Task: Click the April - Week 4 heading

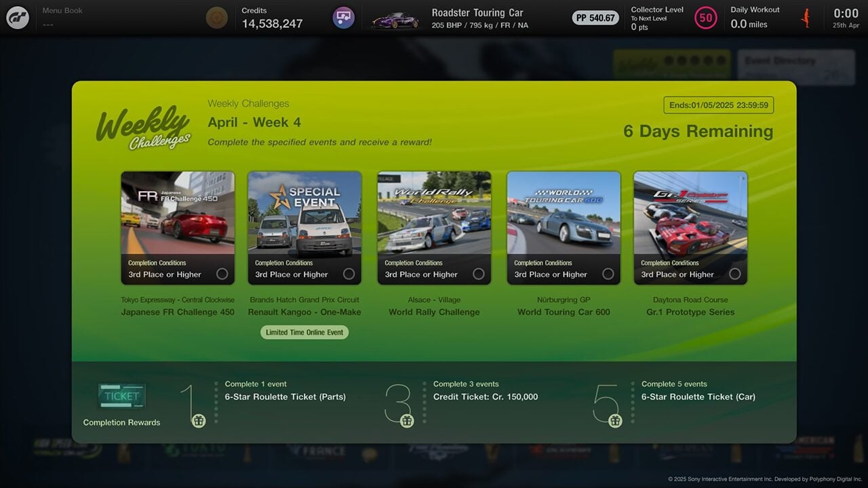Action: [x=254, y=123]
